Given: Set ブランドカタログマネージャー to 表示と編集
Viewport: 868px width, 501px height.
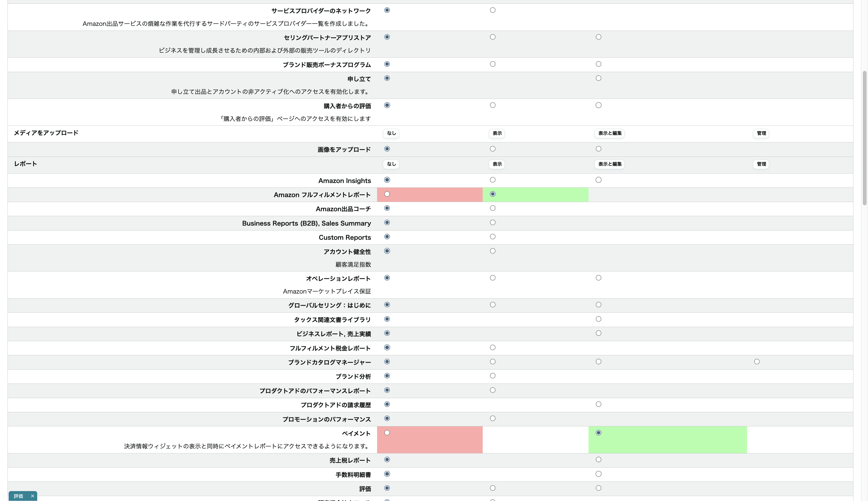Looking at the screenshot, I should coord(598,362).
